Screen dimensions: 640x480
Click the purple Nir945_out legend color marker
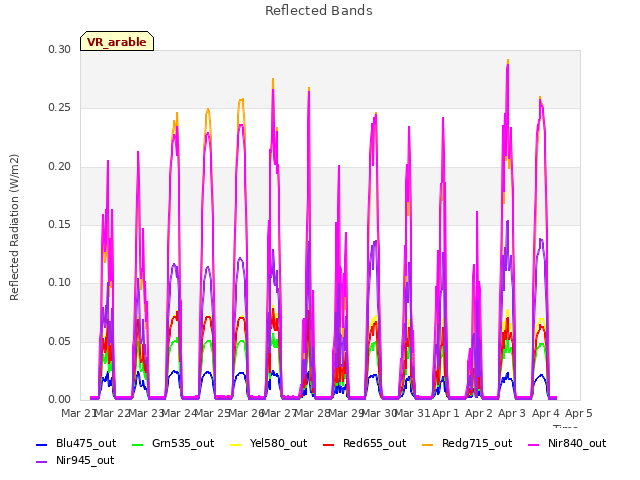(x=42, y=462)
